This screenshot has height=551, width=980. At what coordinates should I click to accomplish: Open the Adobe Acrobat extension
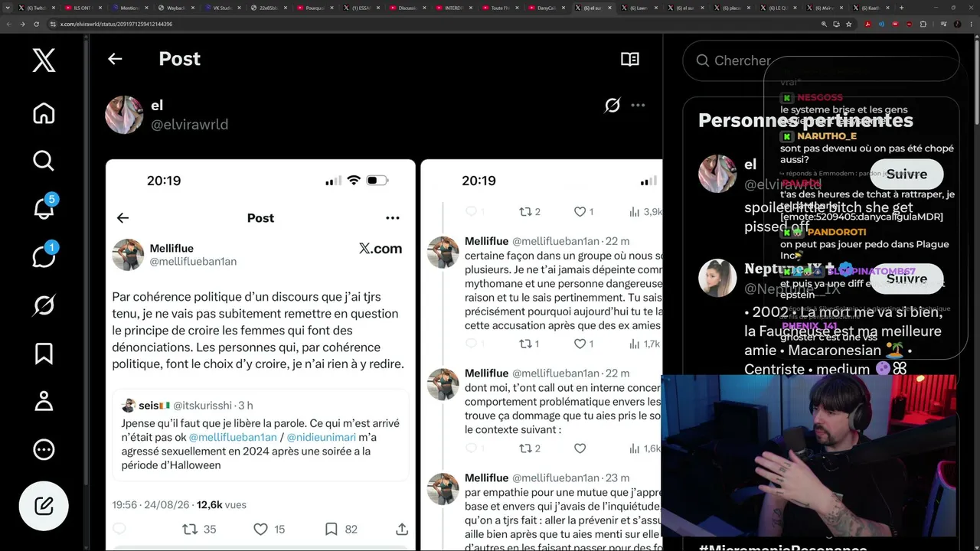[867, 24]
